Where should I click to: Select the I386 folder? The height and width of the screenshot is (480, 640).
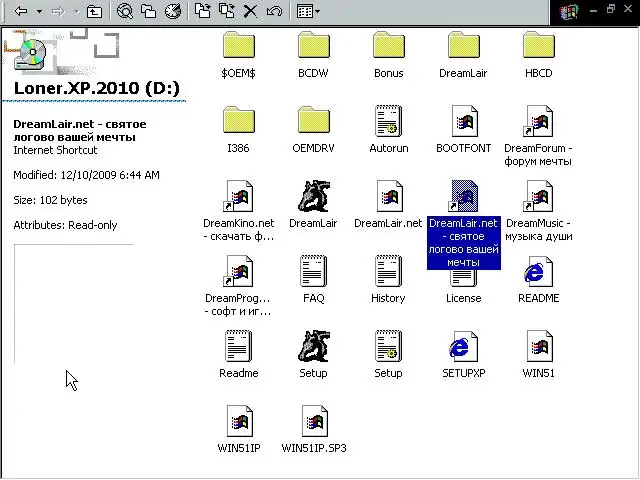pyautogui.click(x=238, y=130)
